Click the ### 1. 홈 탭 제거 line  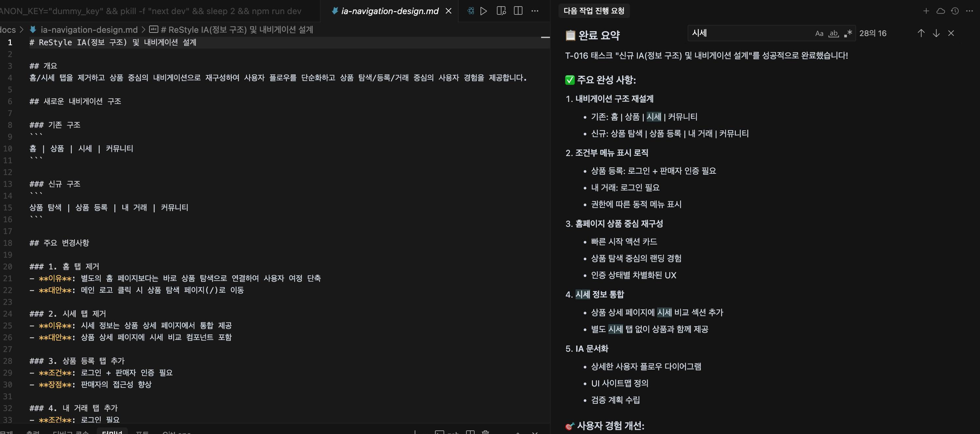pyautogui.click(x=64, y=266)
